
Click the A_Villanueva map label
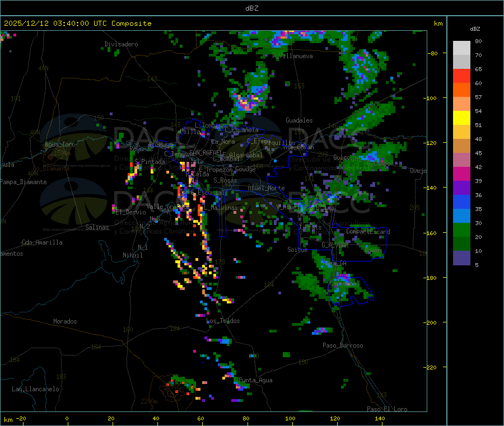point(292,56)
